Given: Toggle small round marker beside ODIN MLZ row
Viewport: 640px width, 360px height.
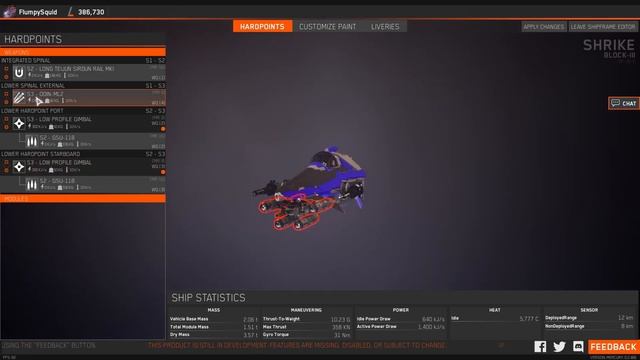Looking at the screenshot, I should point(6,102).
